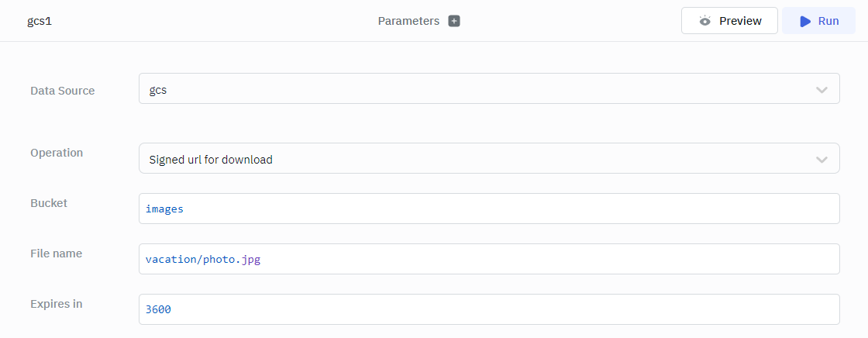Click the eye icon on Preview
This screenshot has width=868, height=338.
tap(704, 21)
